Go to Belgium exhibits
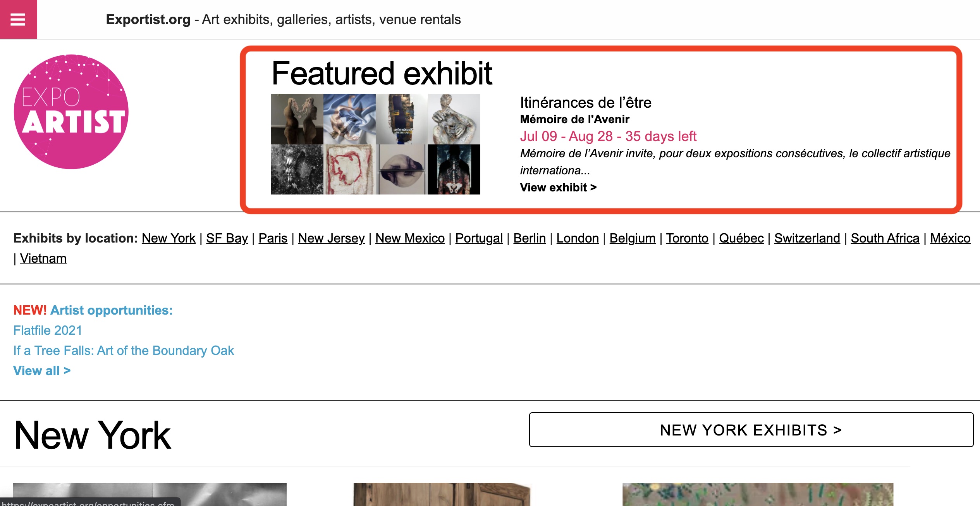Image resolution: width=980 pixels, height=506 pixels. (633, 238)
